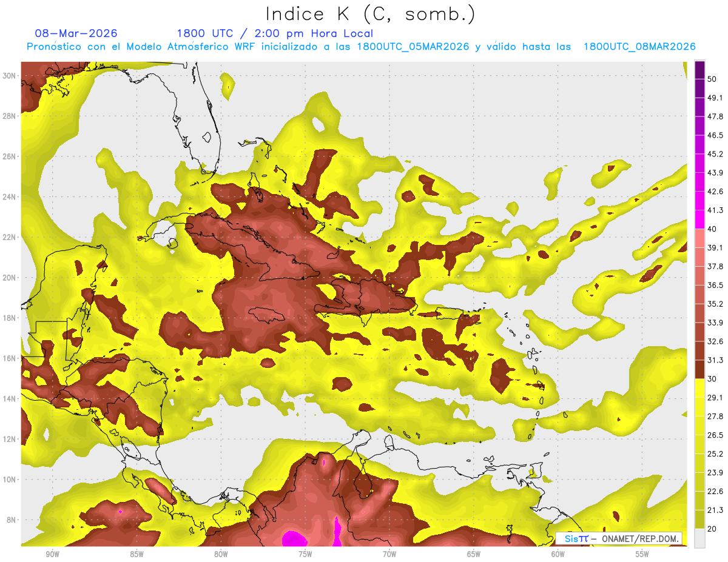Viewport: 728px width, 562px height.
Task: Click latitude label "28N"
Action: [9, 116]
